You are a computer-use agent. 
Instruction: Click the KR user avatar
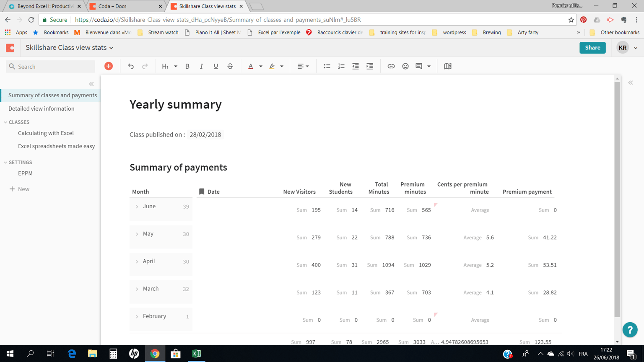point(623,48)
